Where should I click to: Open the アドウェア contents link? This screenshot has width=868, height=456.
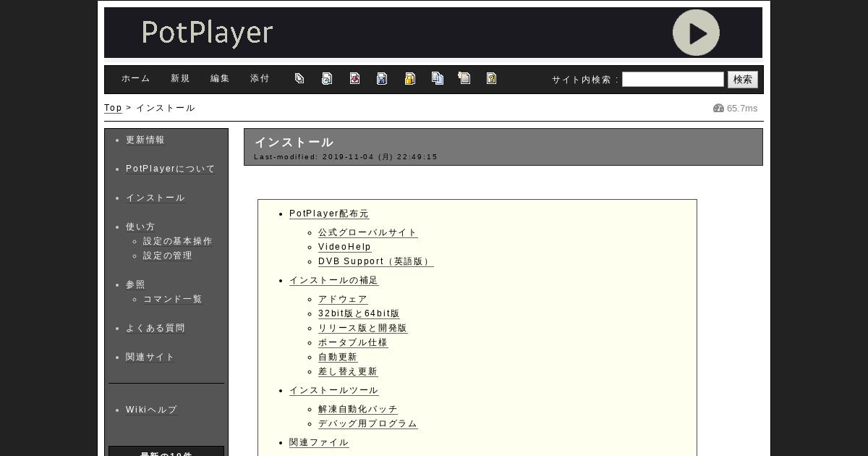pos(344,299)
